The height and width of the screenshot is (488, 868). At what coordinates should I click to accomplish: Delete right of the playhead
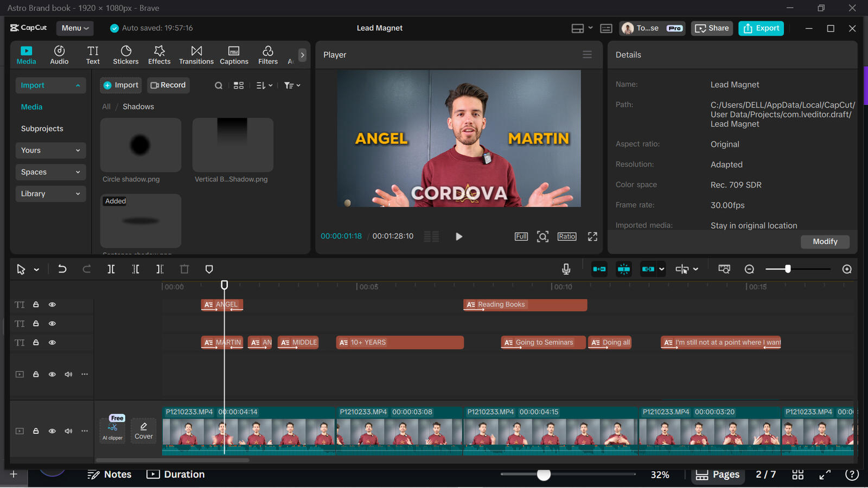pos(159,269)
